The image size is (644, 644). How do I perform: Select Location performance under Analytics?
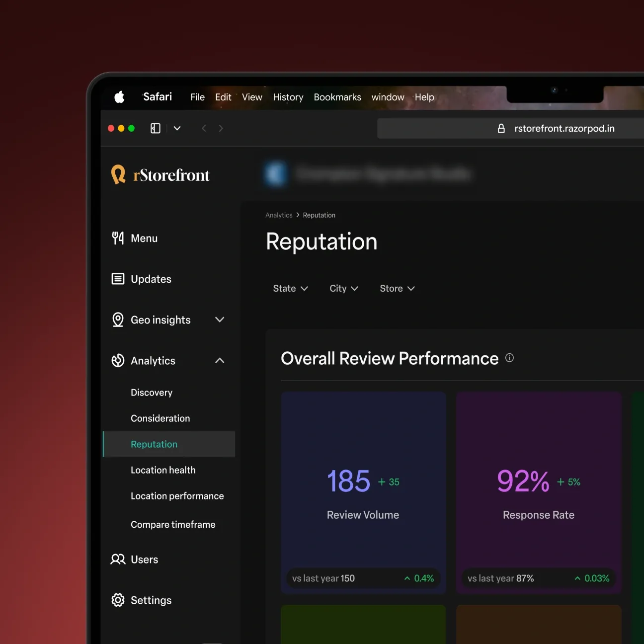(x=177, y=496)
